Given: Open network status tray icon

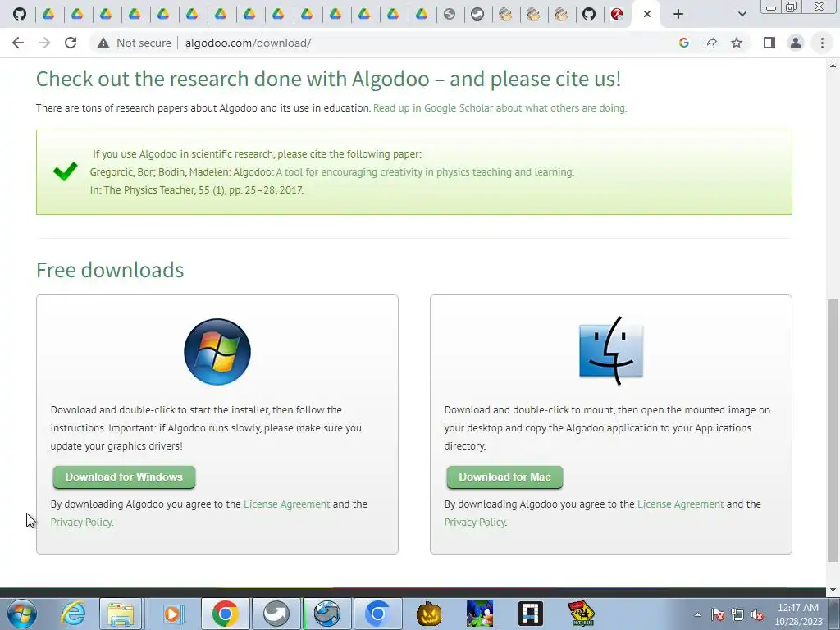Looking at the screenshot, I should (737, 614).
